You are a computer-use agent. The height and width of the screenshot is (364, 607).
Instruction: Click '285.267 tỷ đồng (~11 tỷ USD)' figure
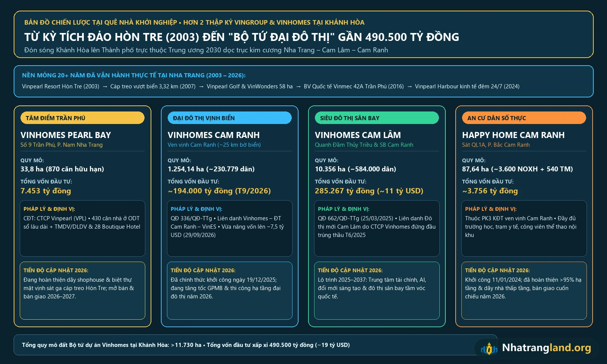click(x=369, y=191)
